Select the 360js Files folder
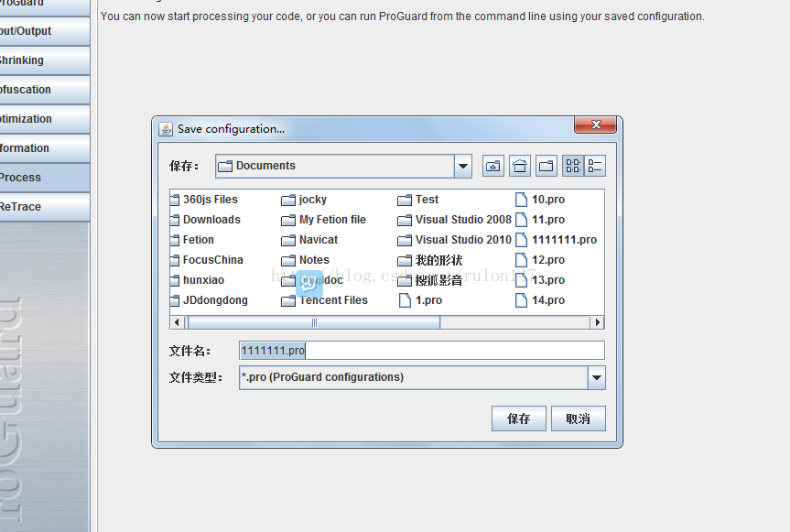This screenshot has height=532, width=790. point(204,200)
